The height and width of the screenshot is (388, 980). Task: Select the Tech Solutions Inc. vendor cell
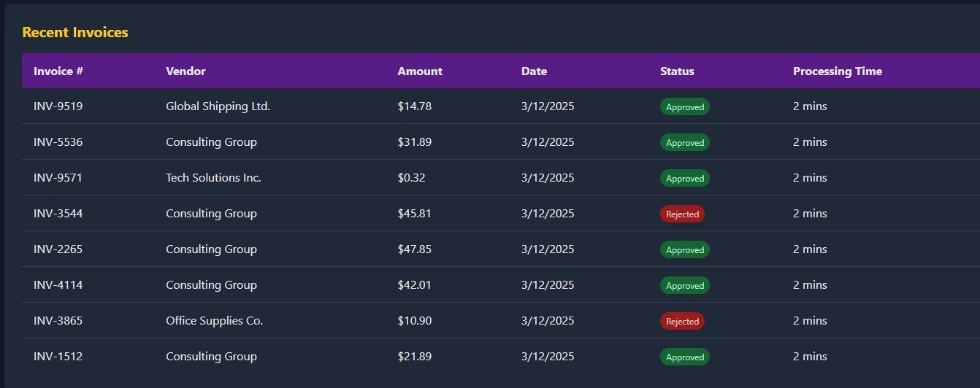tap(213, 178)
